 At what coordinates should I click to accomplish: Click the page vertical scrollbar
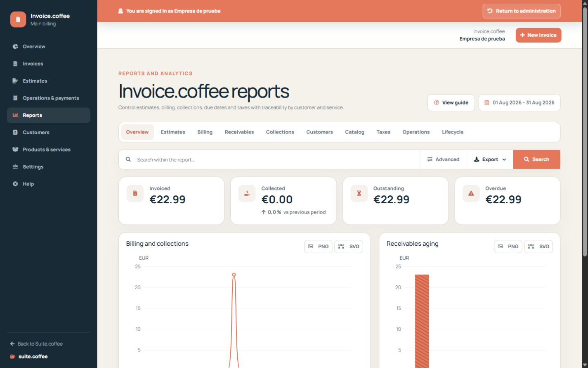pos(585,132)
